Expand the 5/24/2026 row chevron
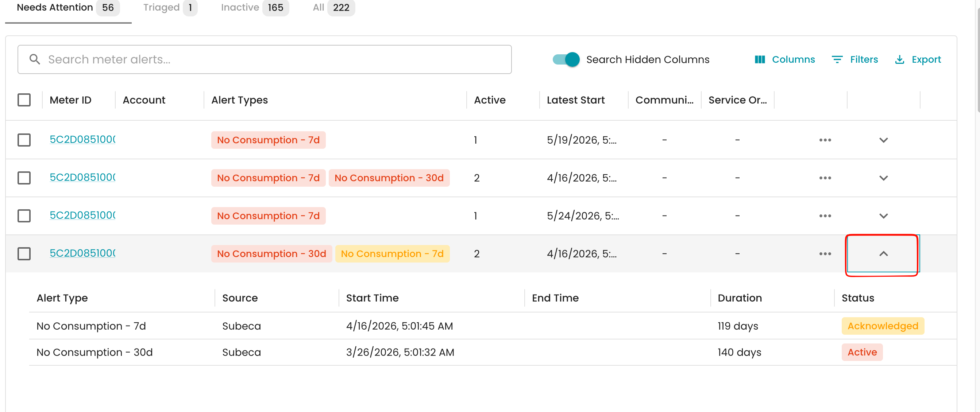Screen dimensions: 980x412 pos(883,216)
